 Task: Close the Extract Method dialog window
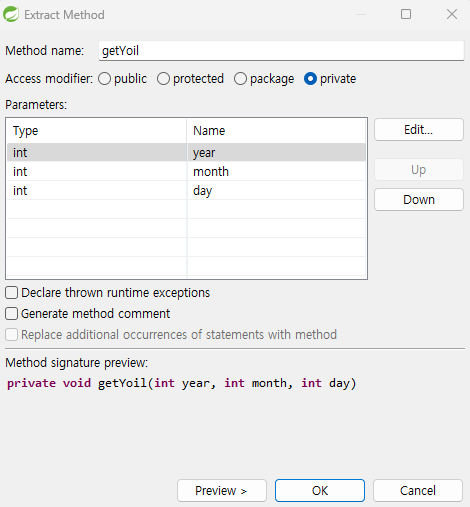(452, 14)
